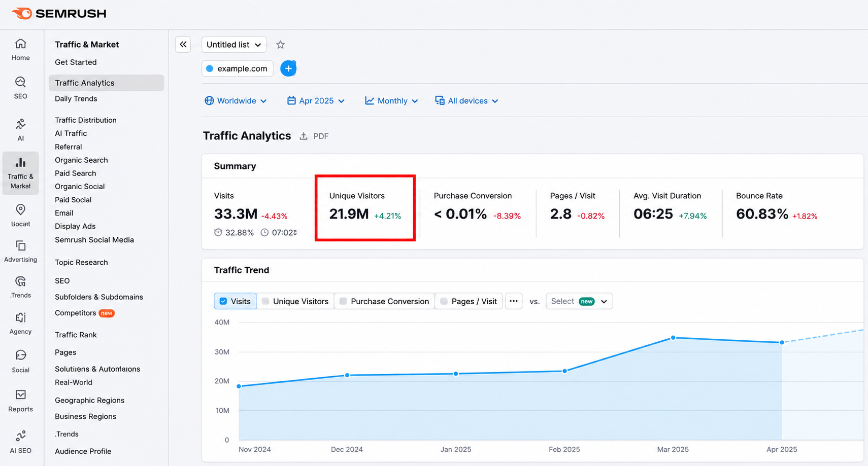Image resolution: width=868 pixels, height=466 pixels.
Task: Click the export icon beside PDF
Action: click(x=304, y=136)
